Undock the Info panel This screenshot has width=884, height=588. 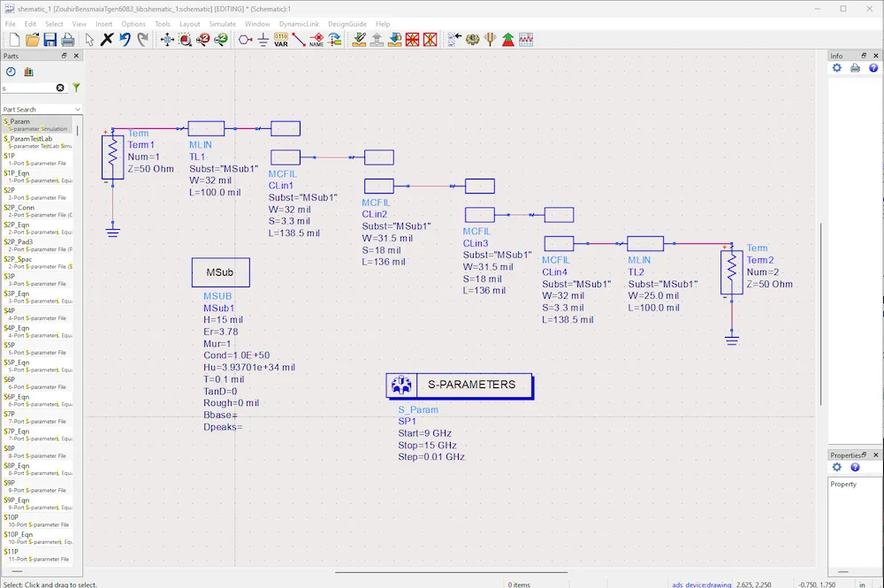(x=864, y=55)
